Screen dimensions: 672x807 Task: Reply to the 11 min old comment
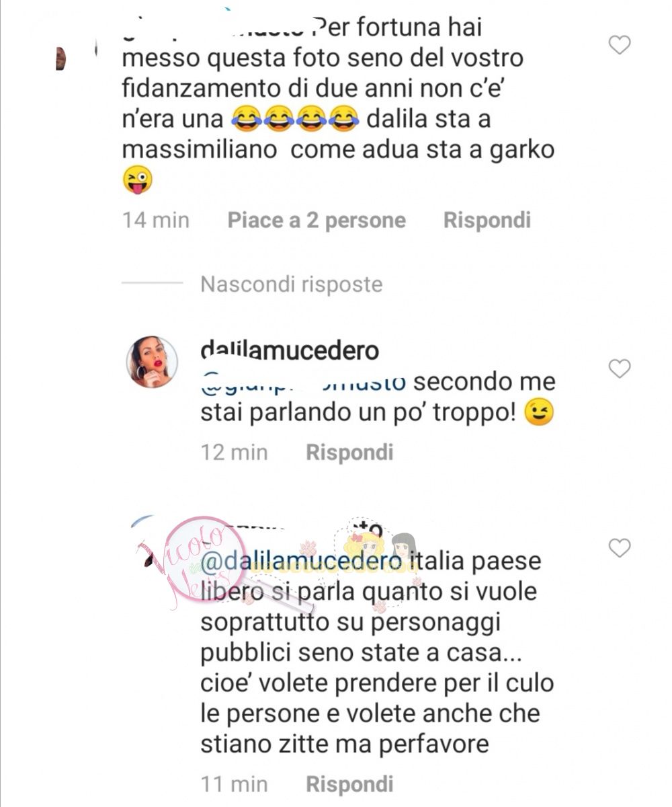tap(349, 784)
